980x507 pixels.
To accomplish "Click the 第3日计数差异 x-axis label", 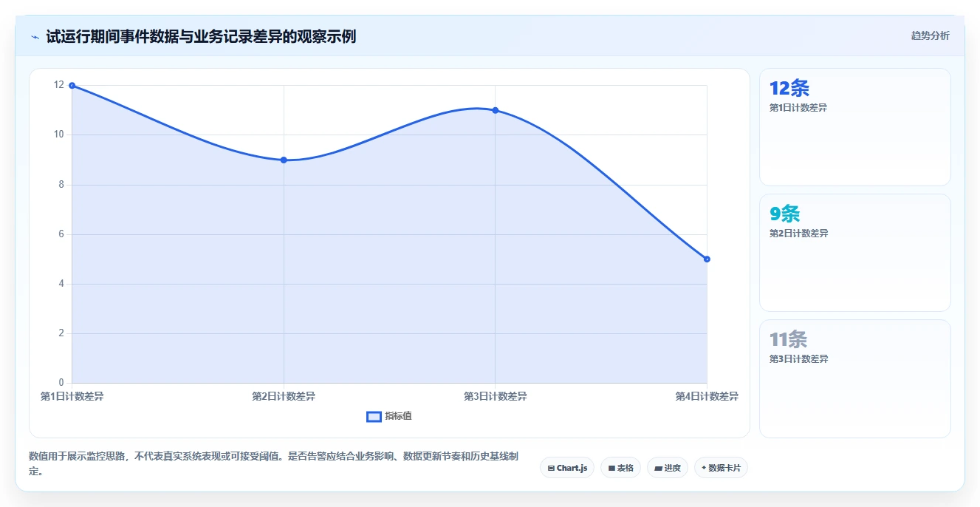I will (496, 396).
